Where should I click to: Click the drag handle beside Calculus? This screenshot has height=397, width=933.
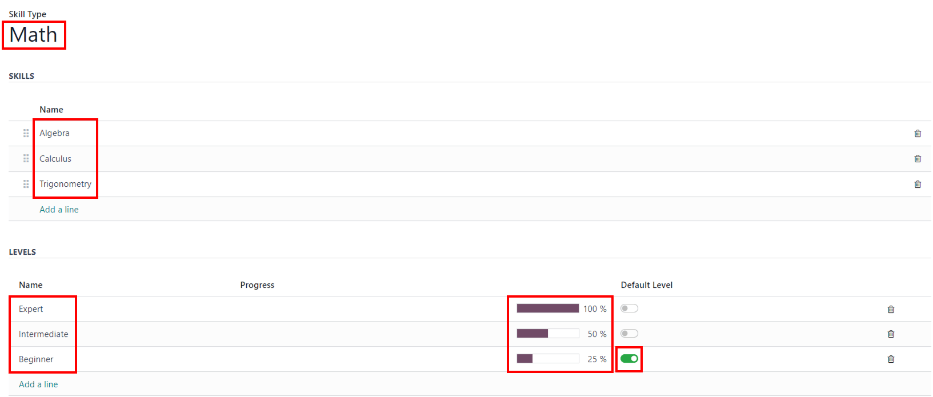click(26, 159)
